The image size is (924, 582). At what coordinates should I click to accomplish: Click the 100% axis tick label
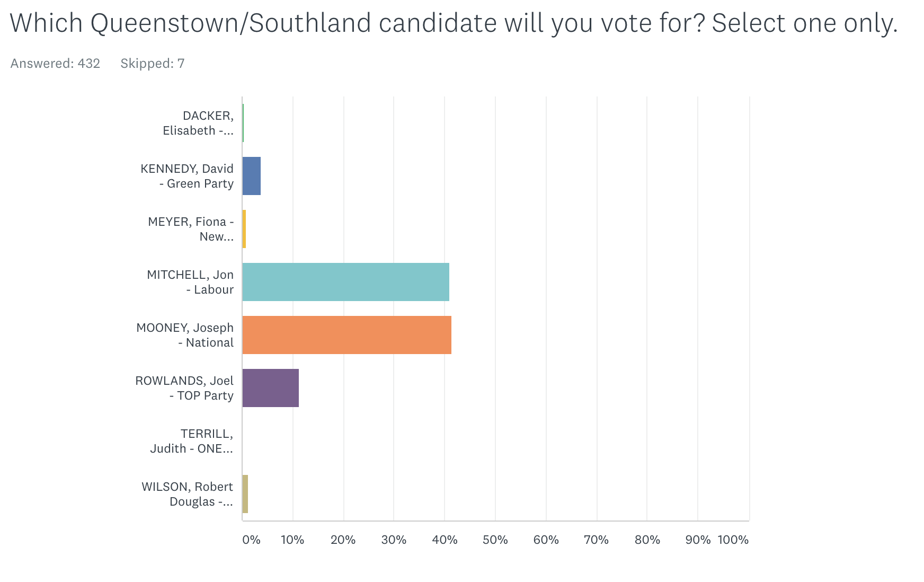(x=733, y=540)
